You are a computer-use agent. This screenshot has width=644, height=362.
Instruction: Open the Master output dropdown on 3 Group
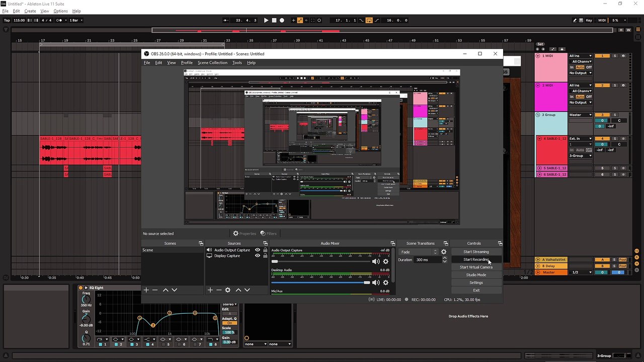coord(581,115)
